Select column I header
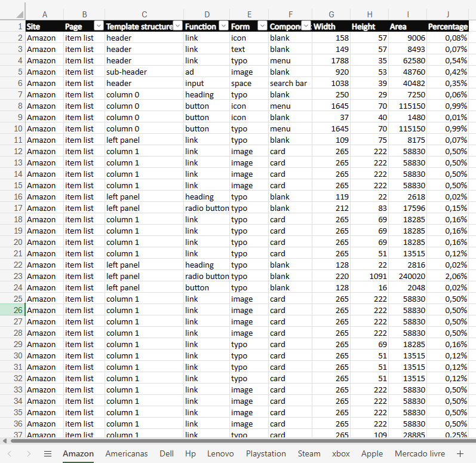 pyautogui.click(x=408, y=14)
